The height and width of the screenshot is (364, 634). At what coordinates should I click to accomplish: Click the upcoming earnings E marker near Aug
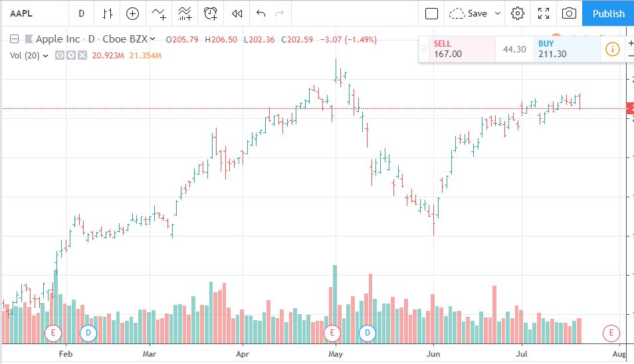[x=611, y=333]
